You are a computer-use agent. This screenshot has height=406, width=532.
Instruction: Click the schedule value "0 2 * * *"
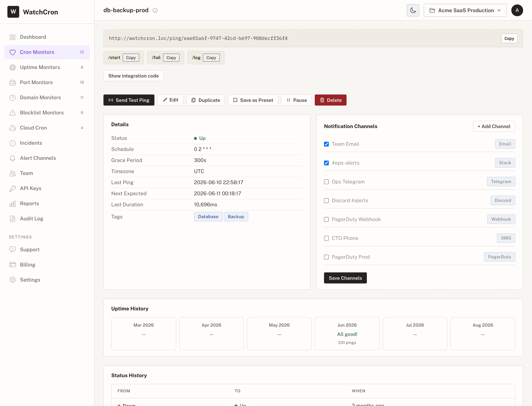[x=203, y=149]
